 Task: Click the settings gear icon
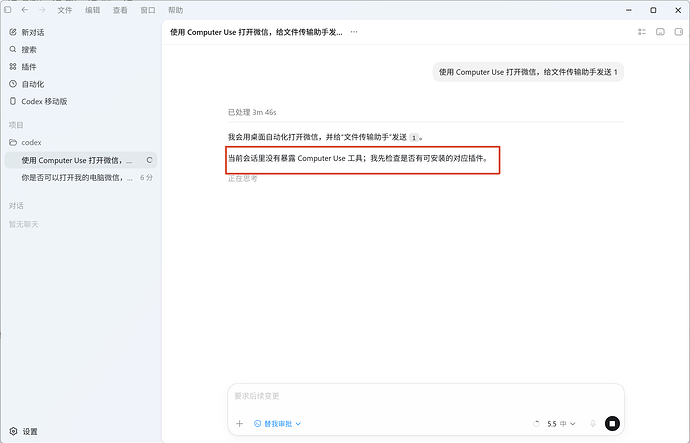click(13, 431)
